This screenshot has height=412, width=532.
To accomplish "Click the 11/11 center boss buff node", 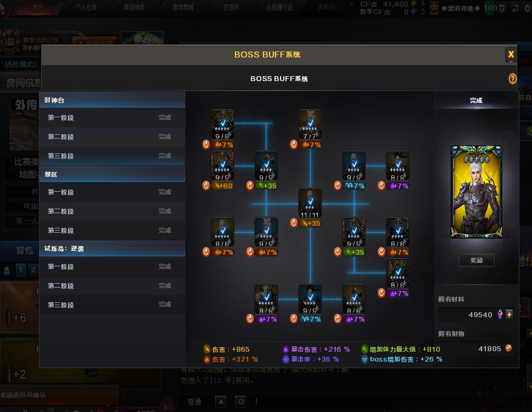I will click(310, 203).
